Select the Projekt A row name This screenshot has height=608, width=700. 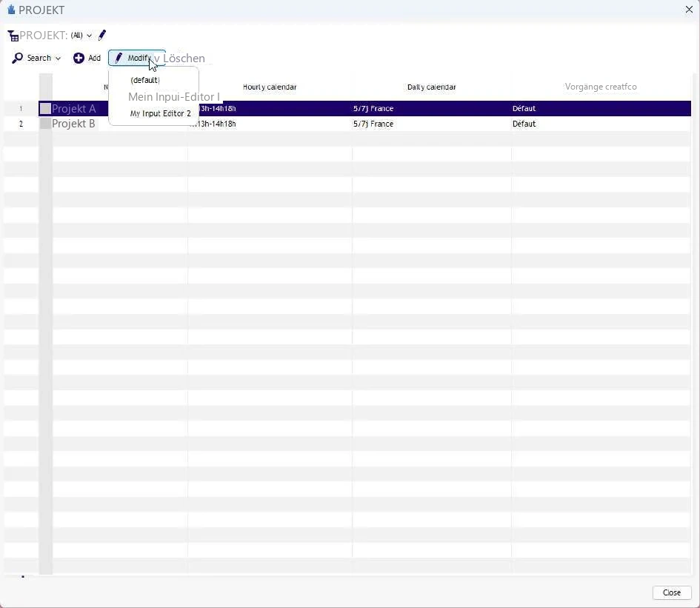tap(73, 108)
